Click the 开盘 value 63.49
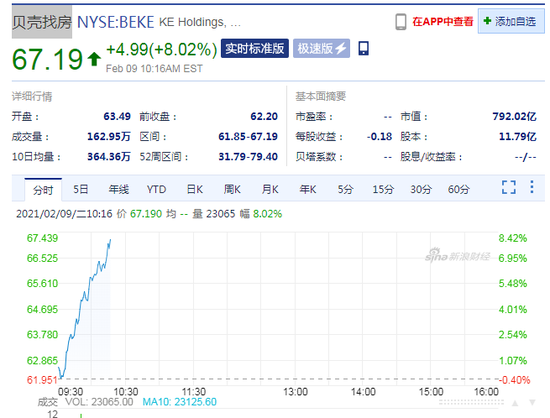The image size is (550, 418). pyautogui.click(x=117, y=116)
